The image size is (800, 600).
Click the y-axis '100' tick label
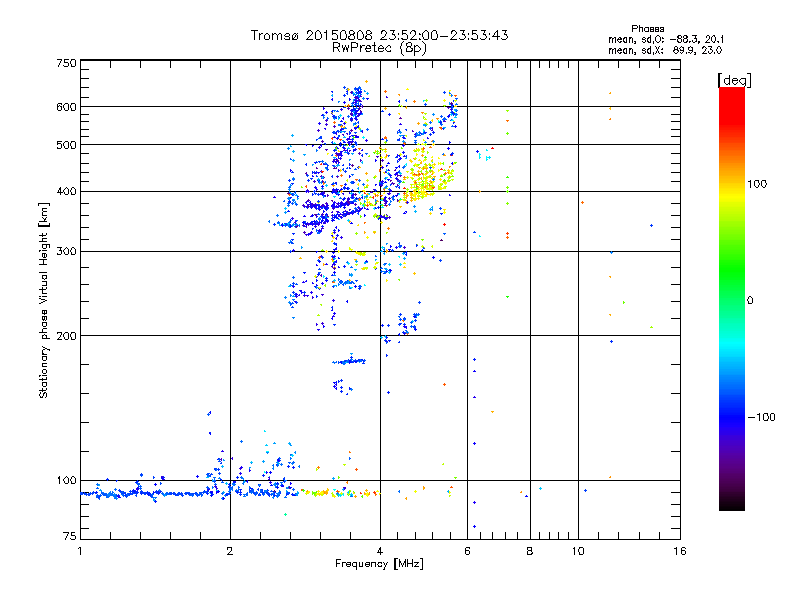pyautogui.click(x=67, y=481)
